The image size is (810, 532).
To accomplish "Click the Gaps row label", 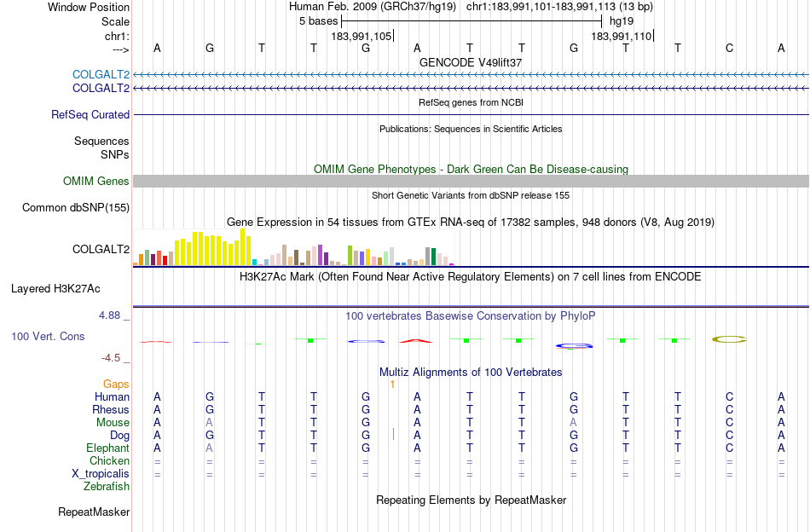I will 116,384.
